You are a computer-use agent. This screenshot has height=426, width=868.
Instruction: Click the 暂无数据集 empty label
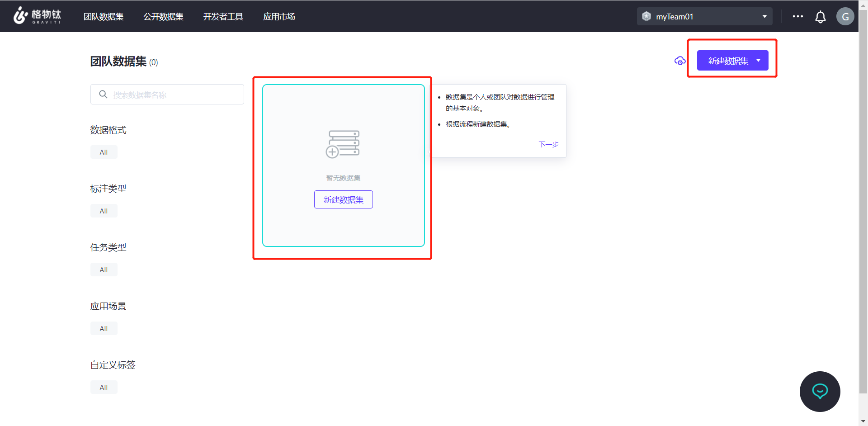coord(343,178)
